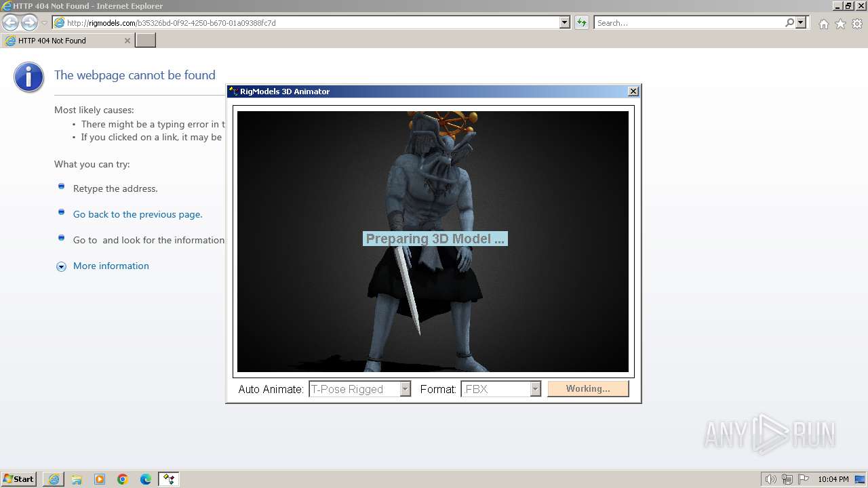Open the media player taskbar icon

click(x=100, y=479)
